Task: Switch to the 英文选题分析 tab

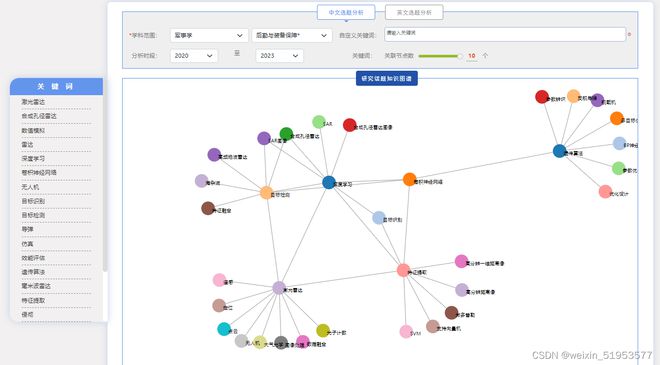Action: tap(414, 13)
